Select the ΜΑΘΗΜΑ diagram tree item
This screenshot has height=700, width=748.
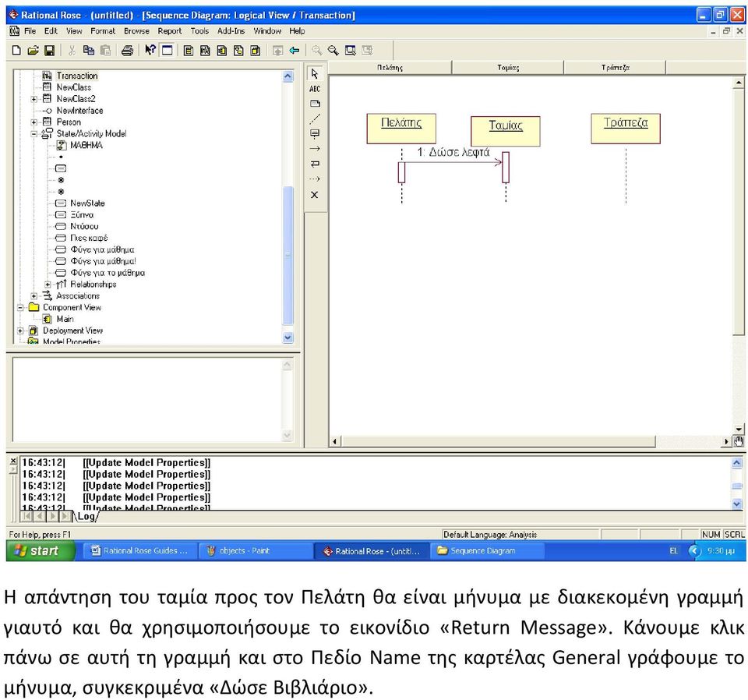[x=86, y=146]
